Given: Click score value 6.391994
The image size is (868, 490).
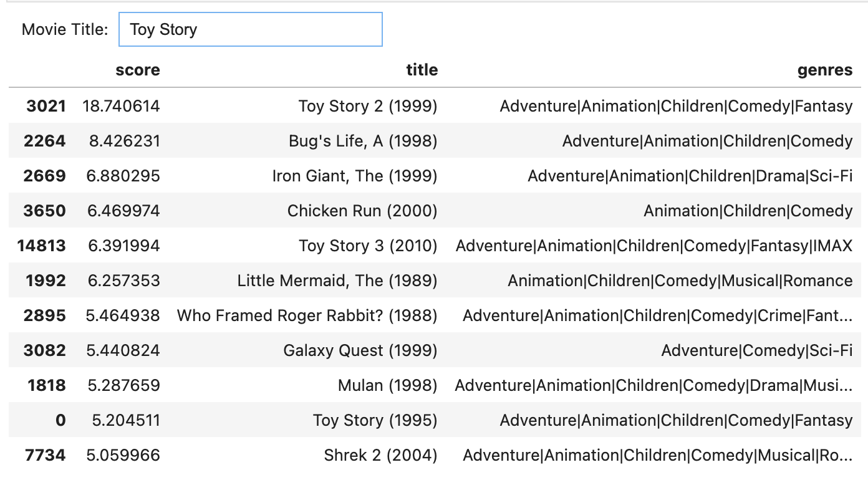Looking at the screenshot, I should [123, 246].
